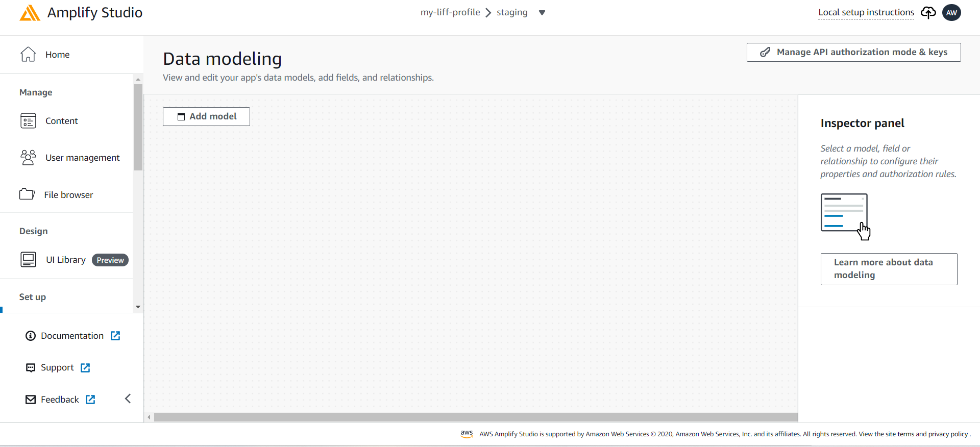
Task: Collapse the sidebar with the left chevron
Action: click(128, 399)
